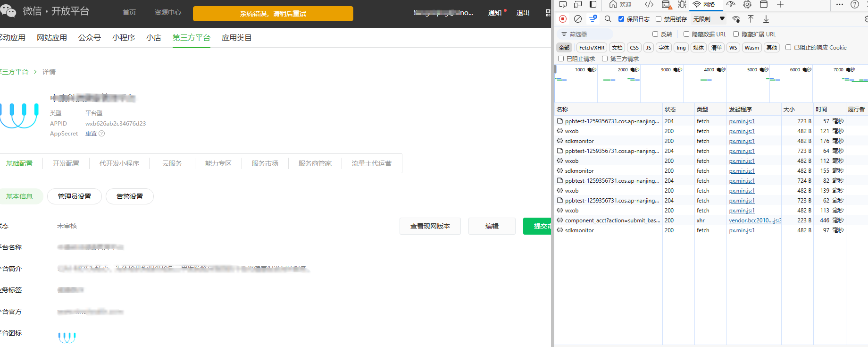The width and height of the screenshot is (868, 347).
Task: Open the Sources debugger bug icon
Action: pyautogui.click(x=682, y=5)
